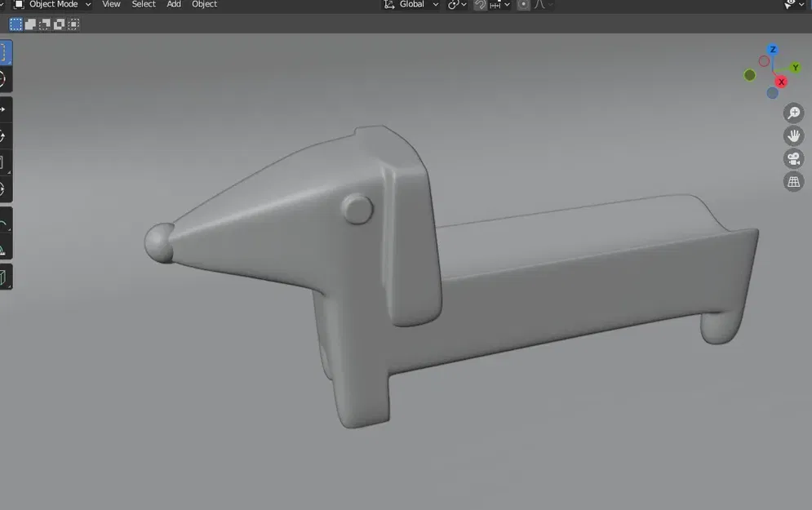
Task: Select the Select Box tool
Action: click(x=5, y=52)
